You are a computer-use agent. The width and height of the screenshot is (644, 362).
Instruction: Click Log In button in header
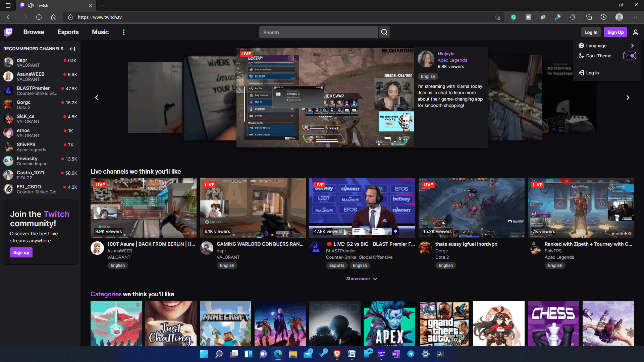(x=591, y=32)
